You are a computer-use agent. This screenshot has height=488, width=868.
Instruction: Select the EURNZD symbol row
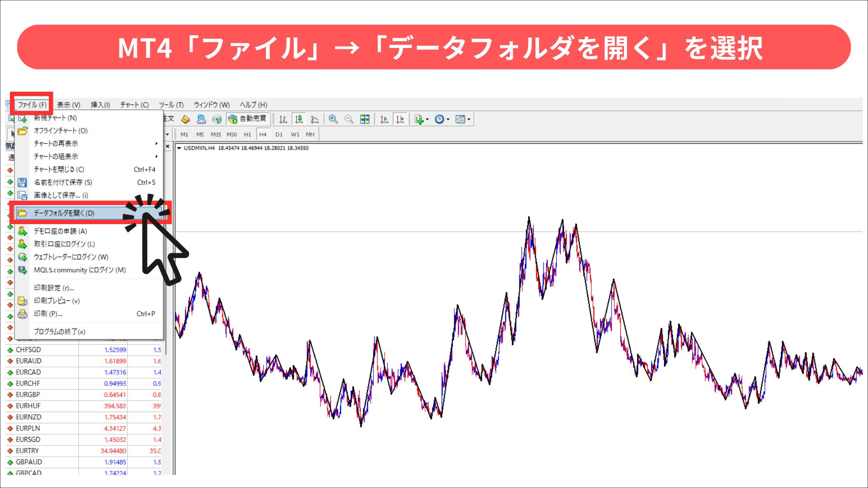[x=84, y=418]
